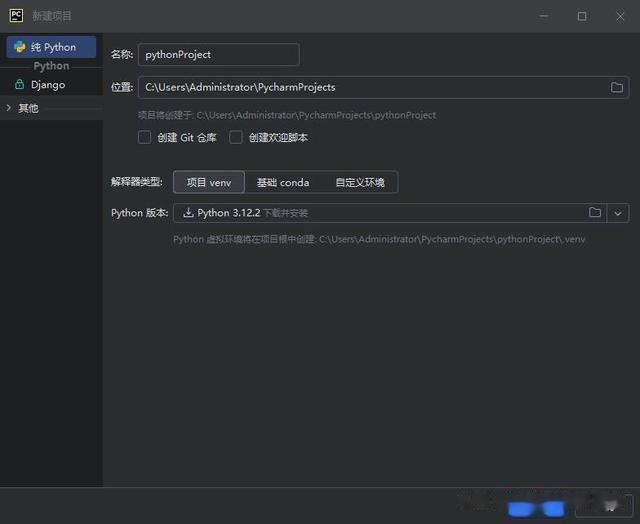Click the Django lock icon
This screenshot has width=640, height=524.
[19, 84]
